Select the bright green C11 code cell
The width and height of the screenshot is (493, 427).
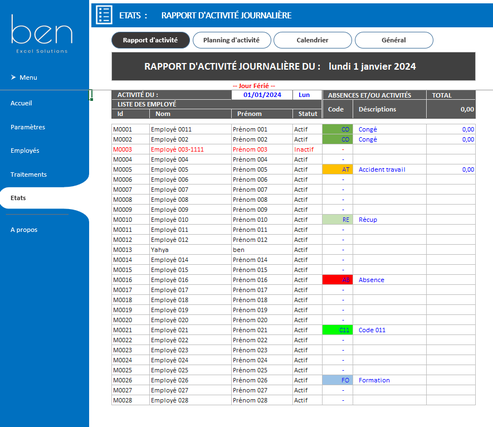coord(337,330)
